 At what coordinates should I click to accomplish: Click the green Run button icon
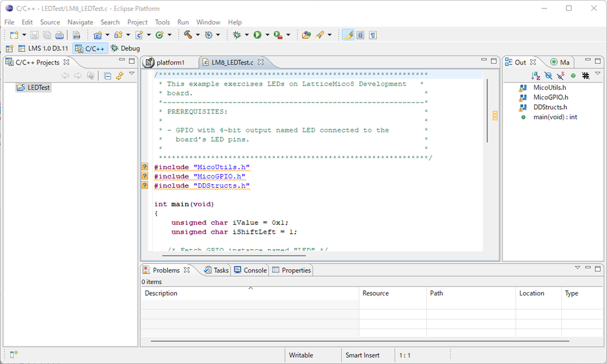(257, 35)
